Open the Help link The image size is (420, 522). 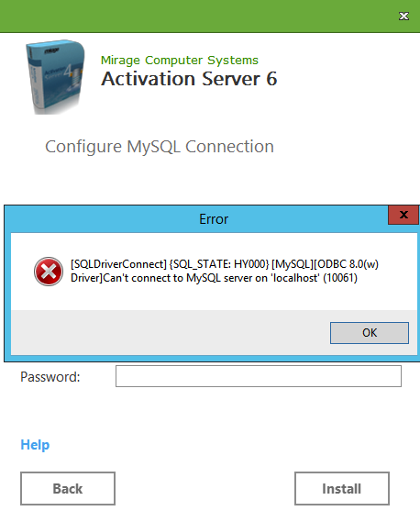(35, 445)
